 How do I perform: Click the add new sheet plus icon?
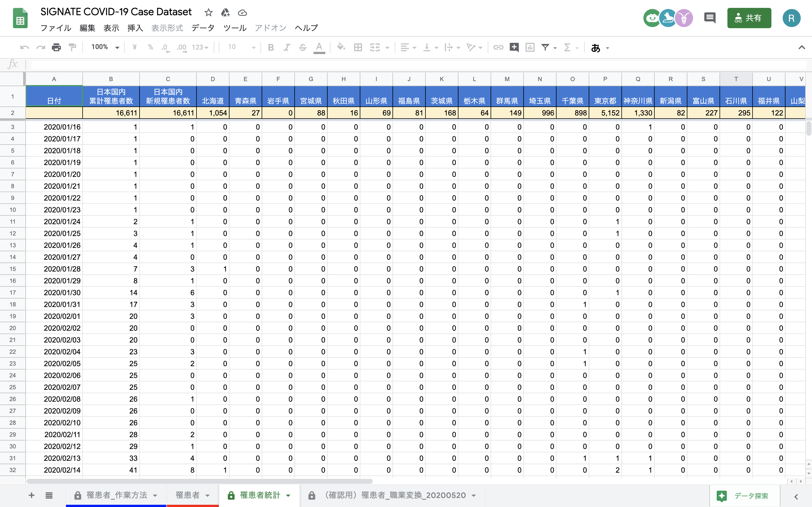[x=32, y=495]
